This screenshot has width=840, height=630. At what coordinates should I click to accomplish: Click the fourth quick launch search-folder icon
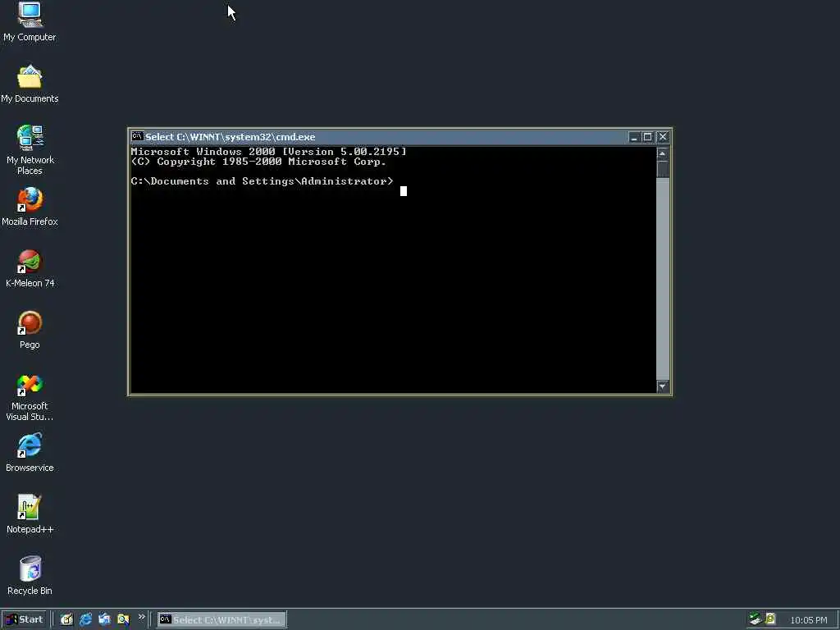click(x=123, y=619)
